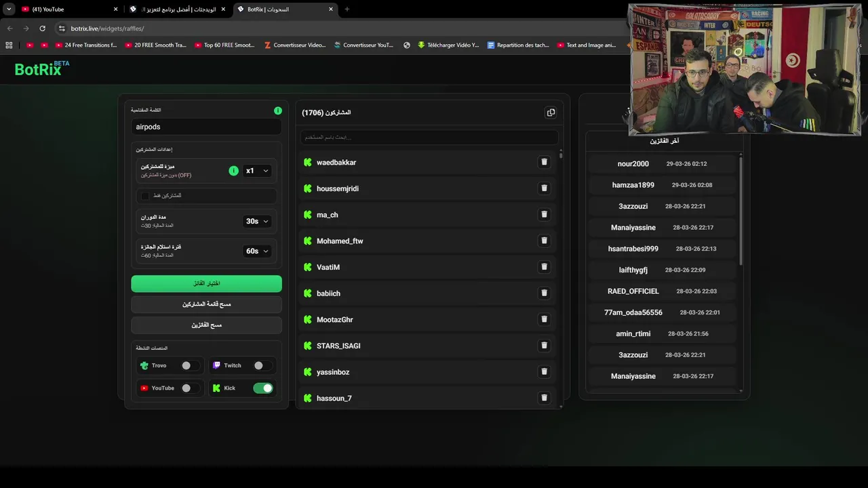Select winner entry nour2000
The image size is (868, 488).
point(662,164)
